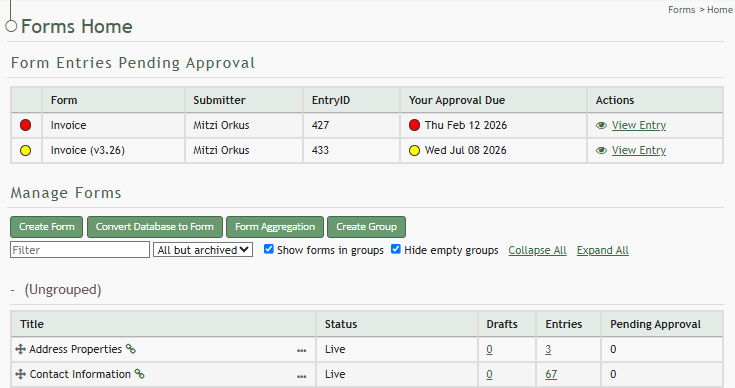Click the Live status of Address Properties
The width and height of the screenshot is (735, 388).
pos(335,349)
